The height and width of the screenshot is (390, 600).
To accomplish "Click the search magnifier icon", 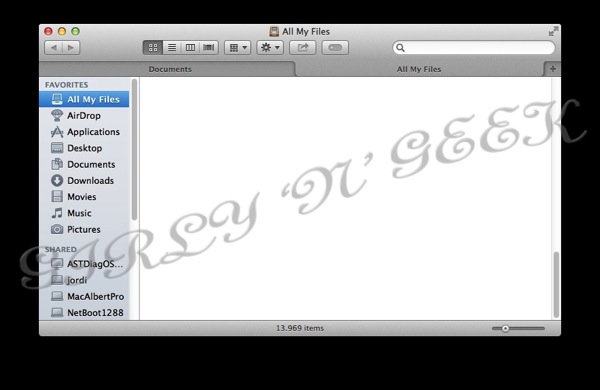I will 400,47.
